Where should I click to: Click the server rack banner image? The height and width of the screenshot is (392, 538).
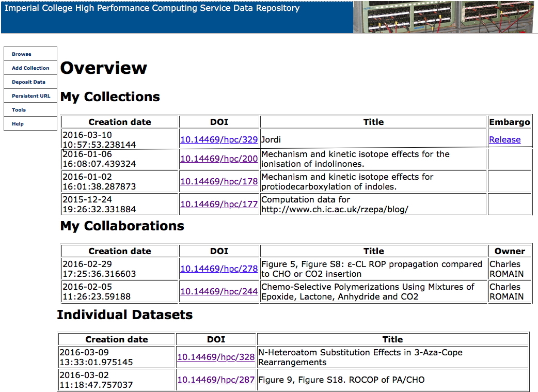444,17
